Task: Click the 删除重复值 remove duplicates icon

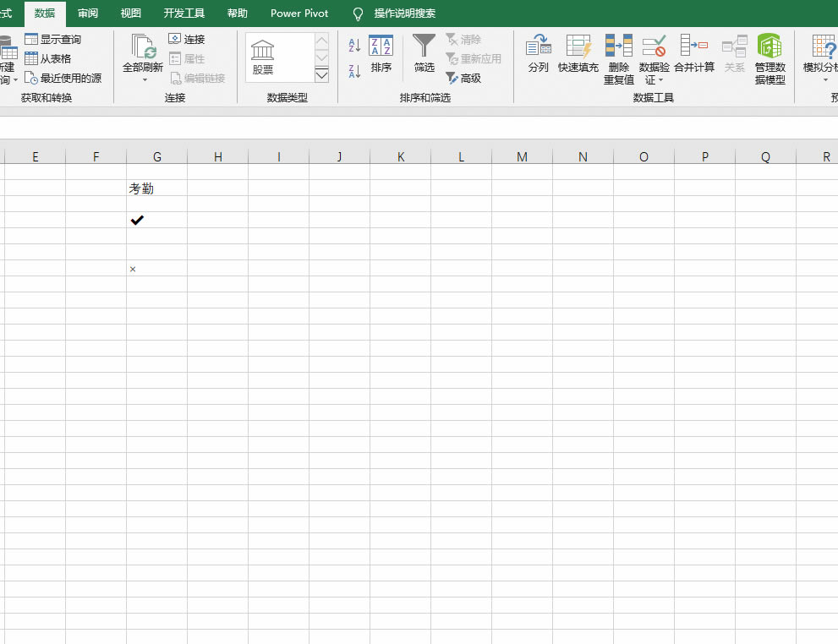Action: click(619, 46)
